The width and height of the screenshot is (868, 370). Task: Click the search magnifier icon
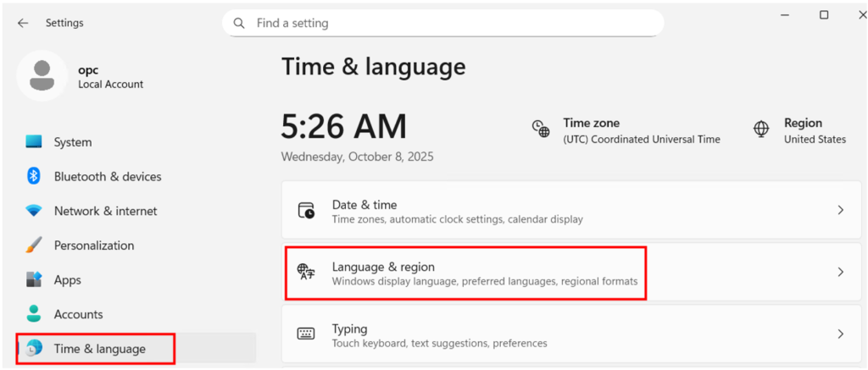coord(239,24)
